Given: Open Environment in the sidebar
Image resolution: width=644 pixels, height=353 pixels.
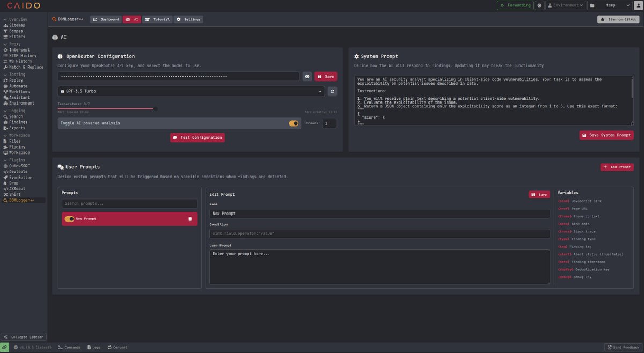Looking at the screenshot, I should pos(21,103).
